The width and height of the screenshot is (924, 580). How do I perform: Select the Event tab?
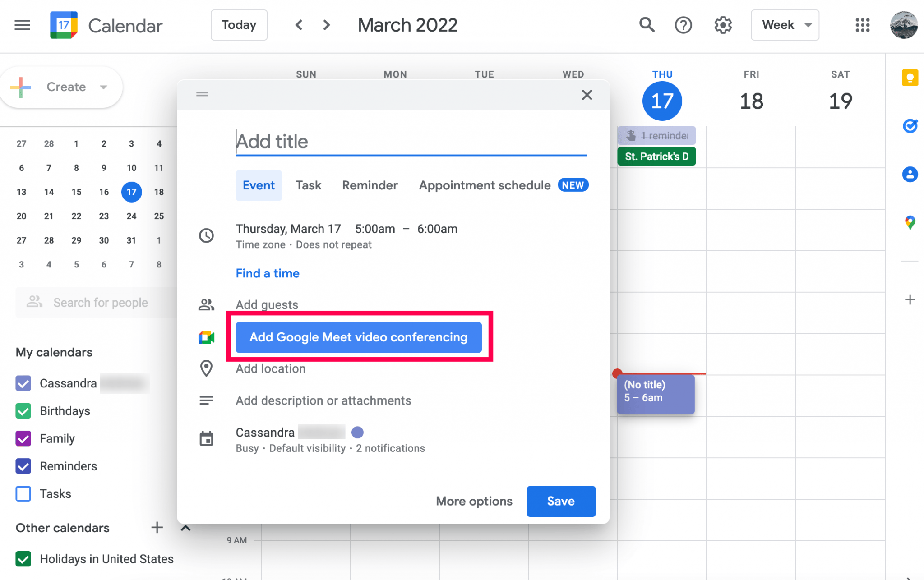pos(259,185)
